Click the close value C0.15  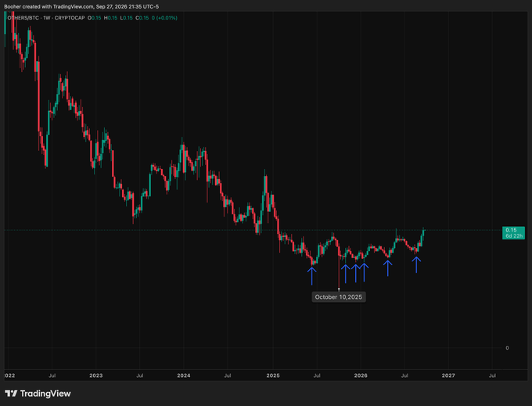(142, 18)
